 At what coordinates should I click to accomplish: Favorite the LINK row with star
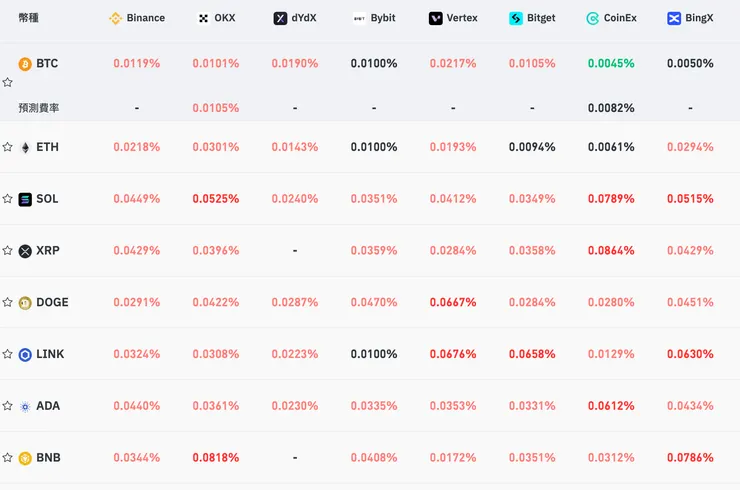point(8,354)
